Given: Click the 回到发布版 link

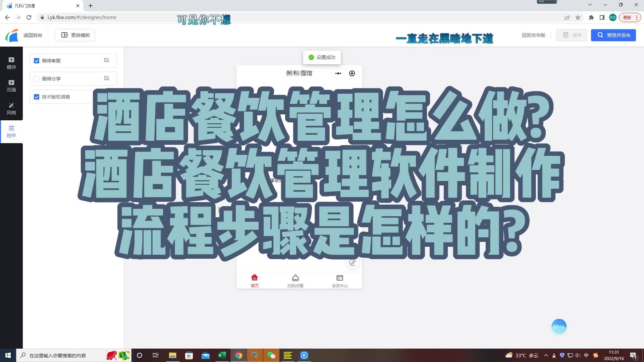Looking at the screenshot, I should 533,35.
